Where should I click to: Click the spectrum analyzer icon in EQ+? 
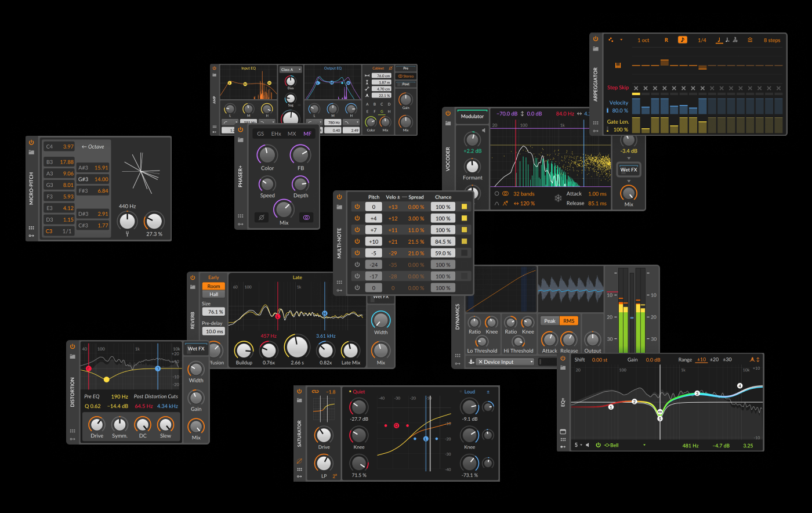pos(751,360)
